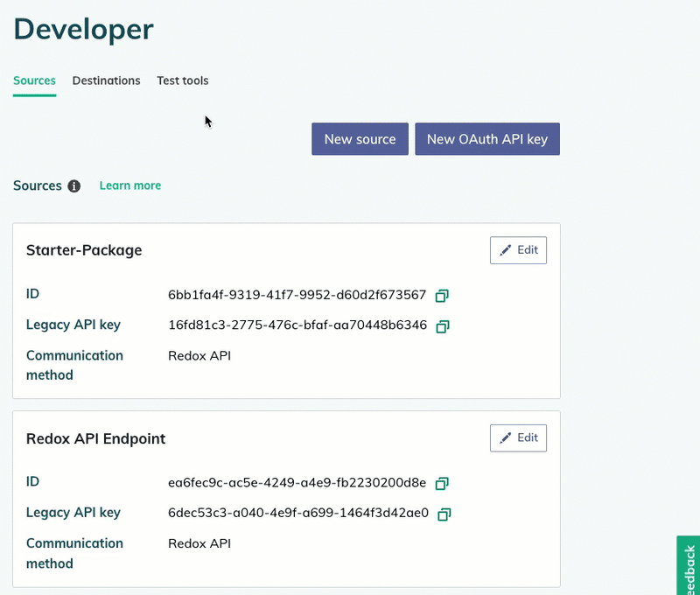Viewport: 700px width, 595px height.
Task: Open the Test tools tab
Action: [183, 80]
